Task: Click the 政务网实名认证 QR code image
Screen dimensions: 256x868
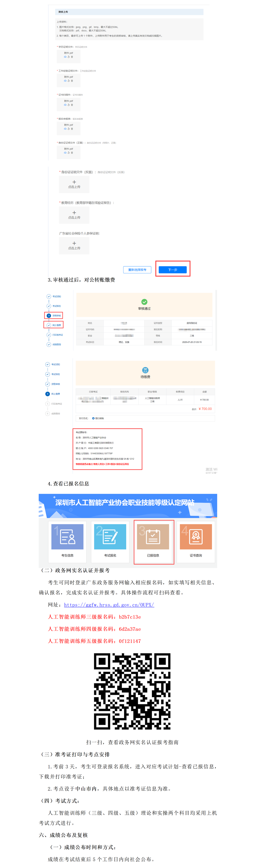Action: click(132, 691)
